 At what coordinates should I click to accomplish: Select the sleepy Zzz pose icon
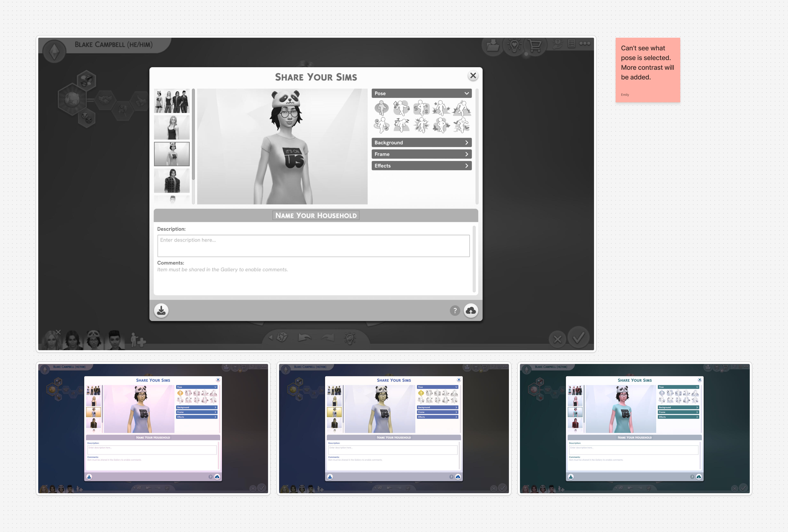401,125
